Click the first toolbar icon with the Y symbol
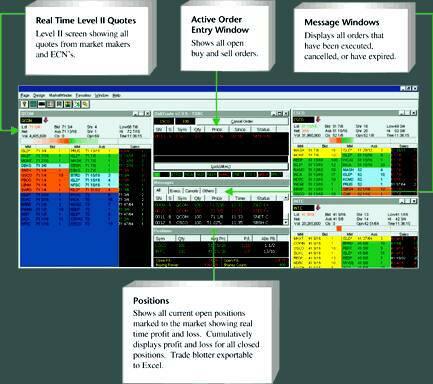The image size is (433, 384). 24,104
